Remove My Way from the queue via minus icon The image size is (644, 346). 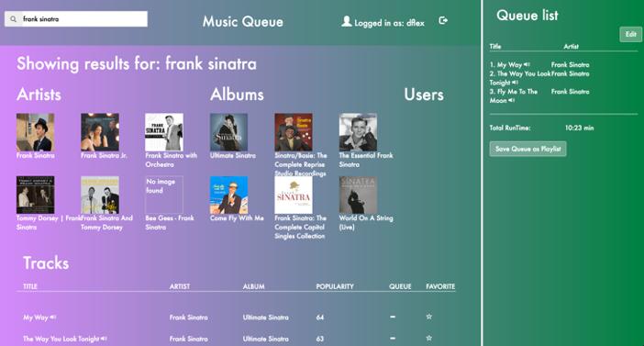[393, 317]
